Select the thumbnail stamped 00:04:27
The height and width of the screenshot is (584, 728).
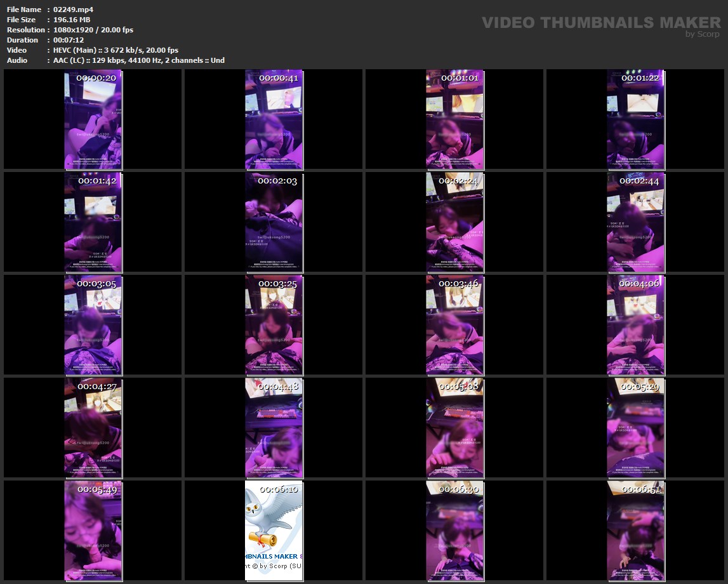click(x=93, y=428)
